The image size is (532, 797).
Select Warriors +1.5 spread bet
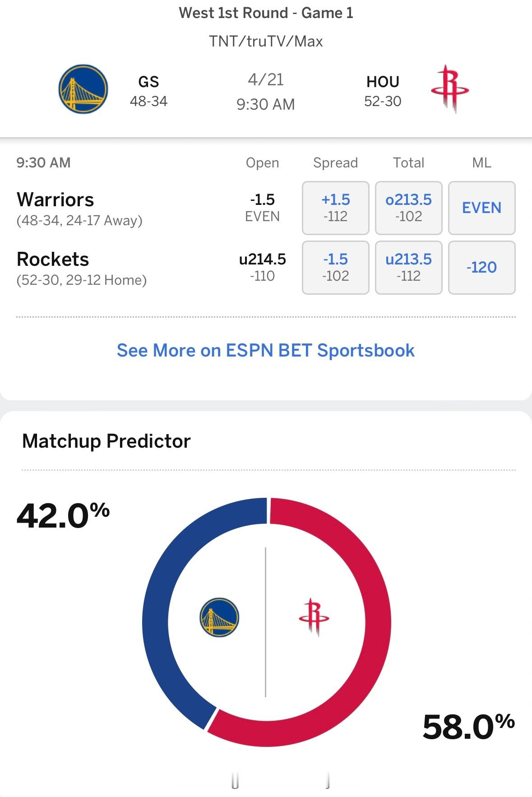[x=336, y=208]
